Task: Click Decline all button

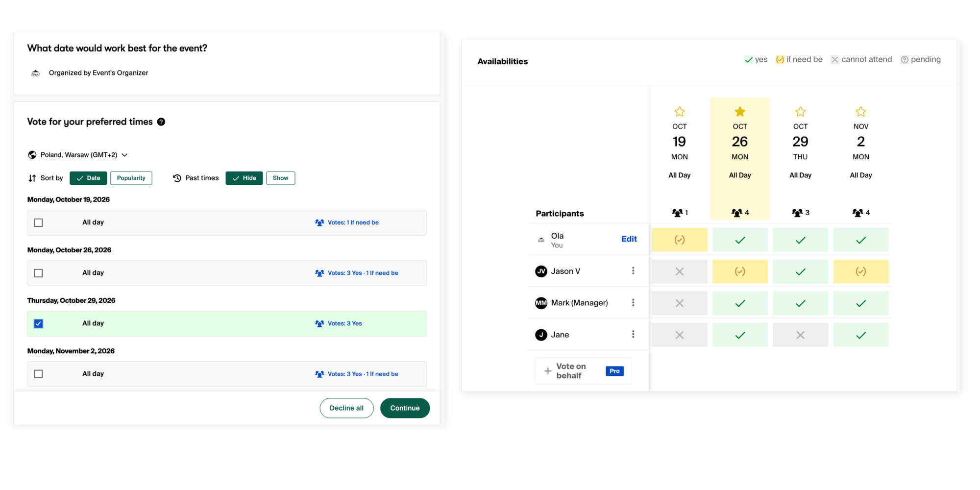Action: tap(346, 408)
